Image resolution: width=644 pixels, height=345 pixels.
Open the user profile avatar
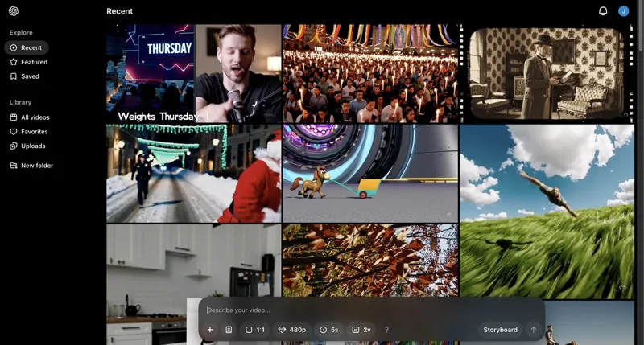click(x=623, y=11)
